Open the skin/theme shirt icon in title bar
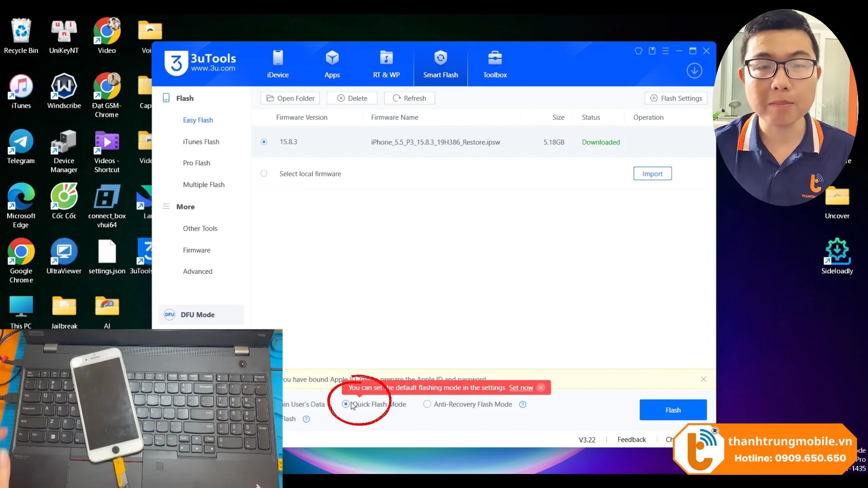The height and width of the screenshot is (488, 868). click(x=638, y=51)
